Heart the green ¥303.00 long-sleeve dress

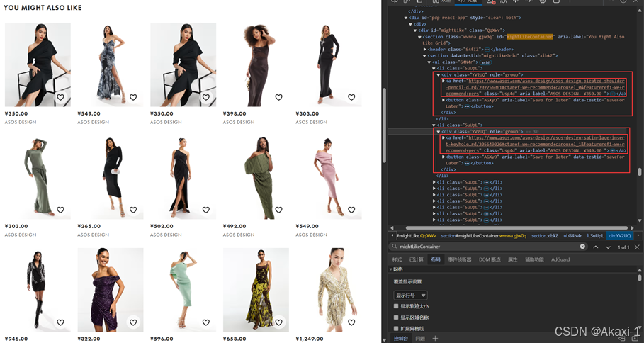tap(60, 210)
